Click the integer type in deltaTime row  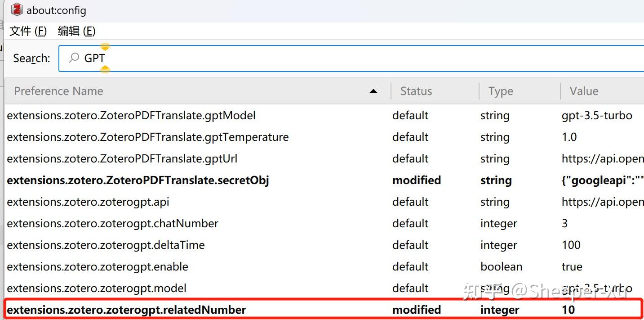[499, 246]
